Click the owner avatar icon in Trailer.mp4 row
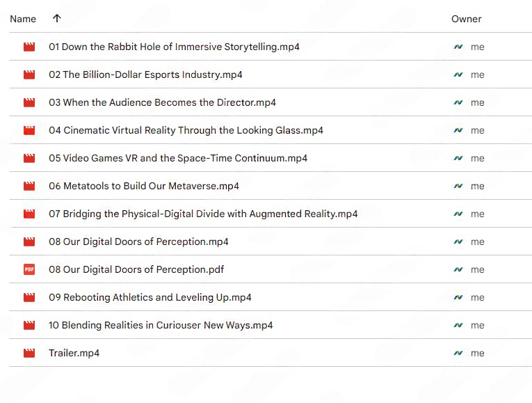The height and width of the screenshot is (403, 532). (458, 353)
